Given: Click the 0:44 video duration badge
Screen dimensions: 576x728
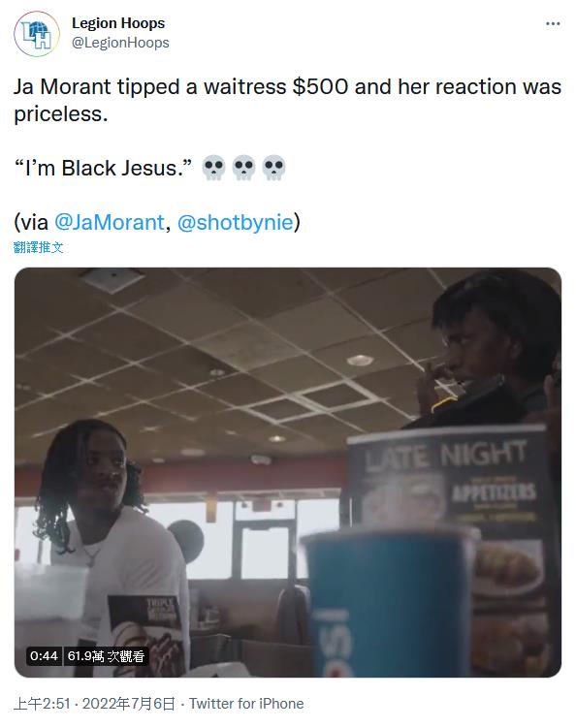Looking at the screenshot, I should (44, 655).
